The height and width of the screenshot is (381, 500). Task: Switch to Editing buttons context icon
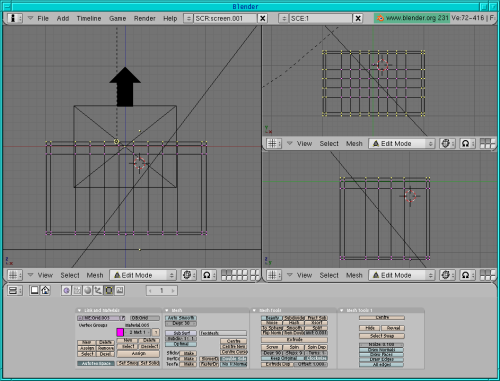pyautogui.click(x=109, y=291)
